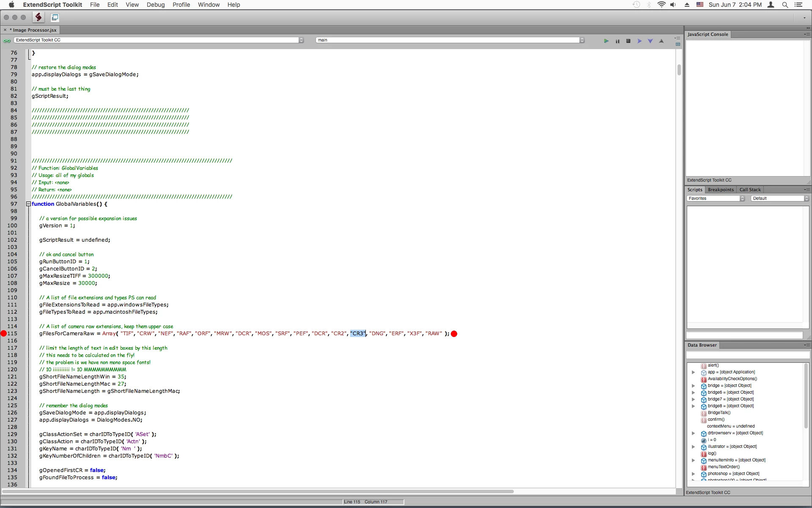Switch to the Breakpoints tab
Image resolution: width=812 pixels, height=508 pixels.
click(x=721, y=190)
